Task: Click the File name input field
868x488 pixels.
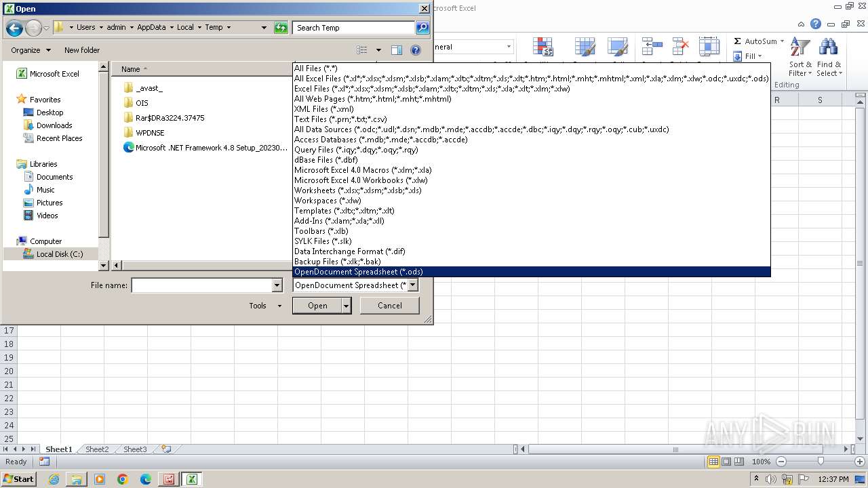Action: (201, 285)
